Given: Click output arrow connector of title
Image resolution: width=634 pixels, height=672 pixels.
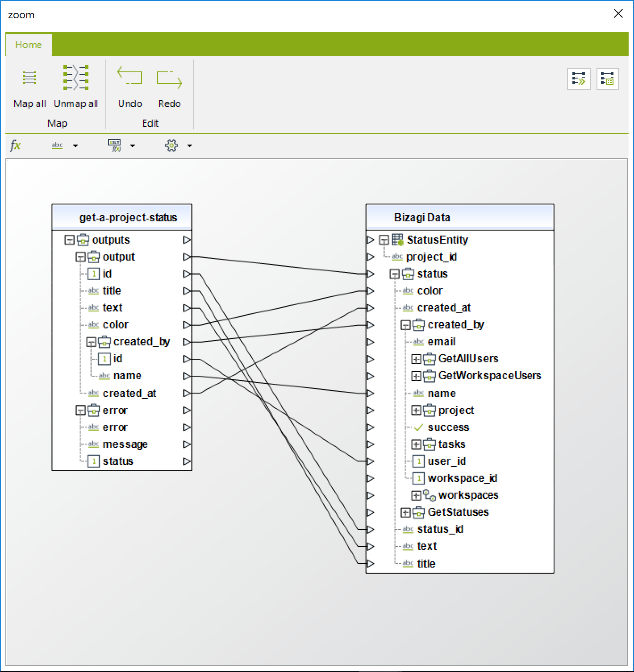Looking at the screenshot, I should [187, 291].
